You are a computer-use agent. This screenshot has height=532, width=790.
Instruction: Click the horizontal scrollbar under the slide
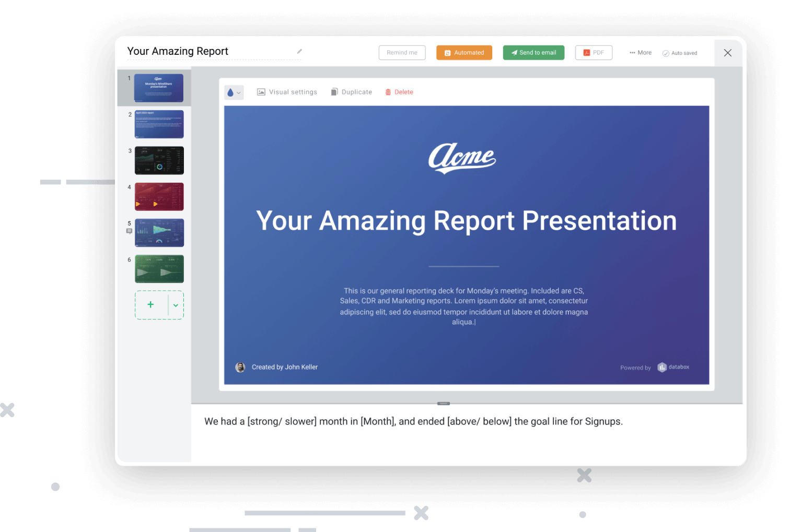point(443,403)
